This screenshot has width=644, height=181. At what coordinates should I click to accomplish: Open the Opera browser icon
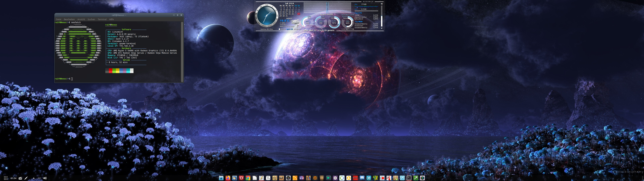pos(241,178)
